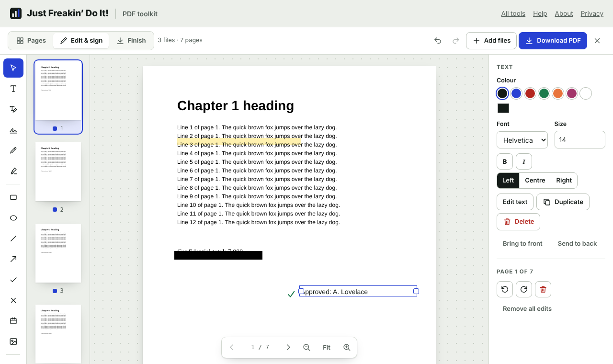Undo the last edit
The height and width of the screenshot is (364, 613).
click(x=438, y=41)
